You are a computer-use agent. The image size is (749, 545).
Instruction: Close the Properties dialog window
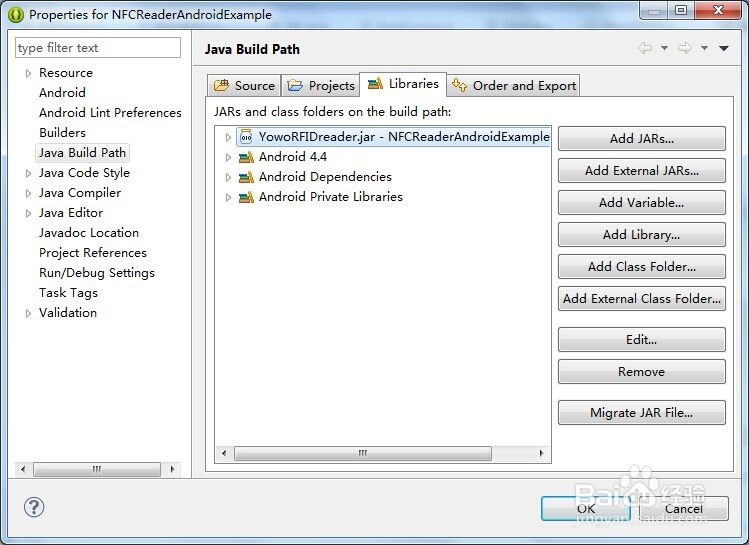click(717, 10)
